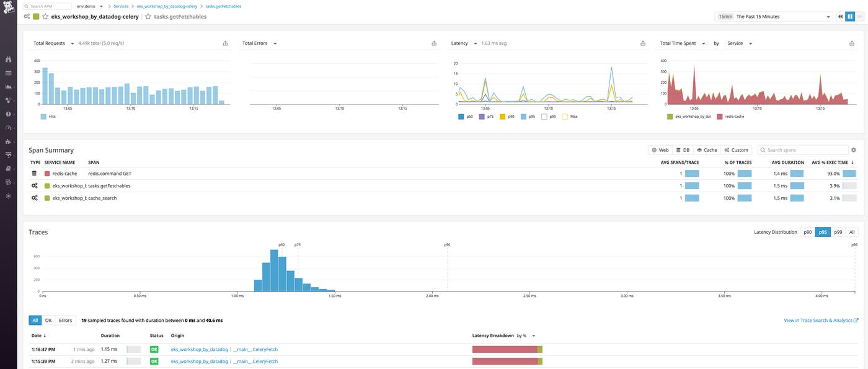Switch to the Errors traces tab
The image size is (868, 369).
(x=64, y=320)
